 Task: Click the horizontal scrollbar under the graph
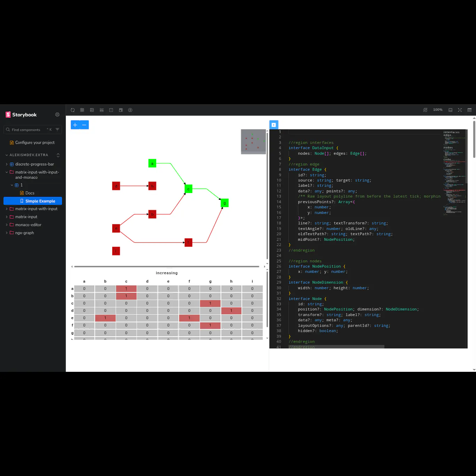[x=167, y=267]
